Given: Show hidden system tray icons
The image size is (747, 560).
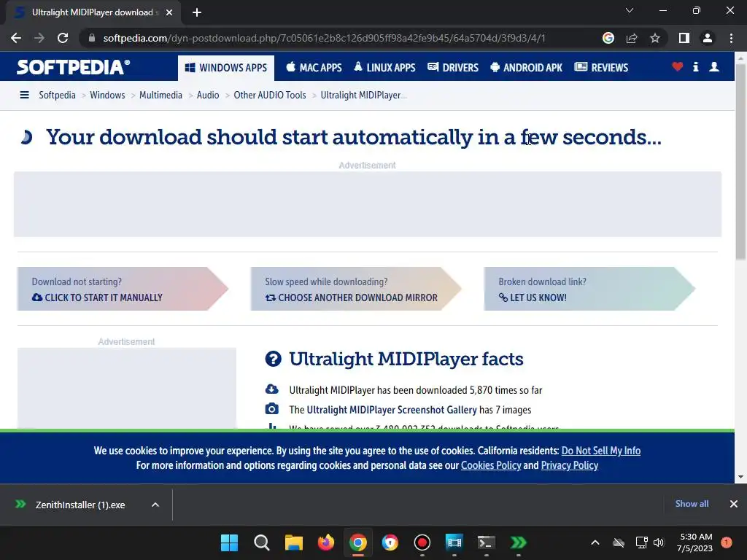Looking at the screenshot, I should pyautogui.click(x=595, y=542).
